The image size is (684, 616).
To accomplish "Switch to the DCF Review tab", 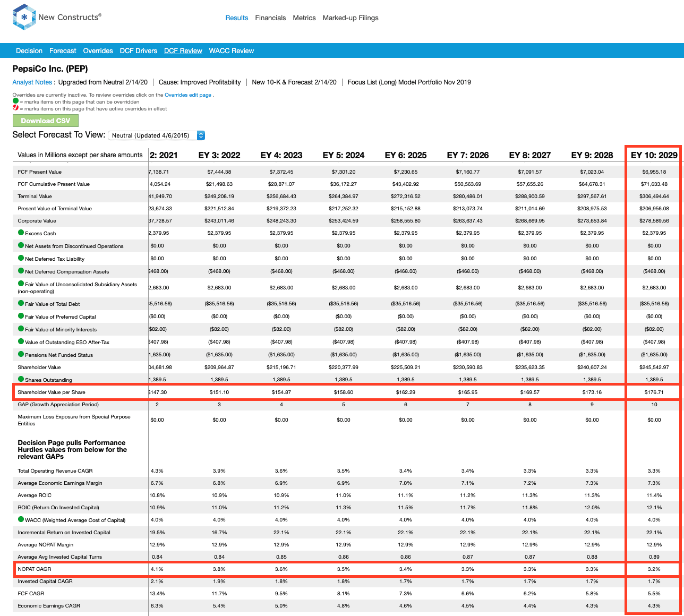I will point(183,50).
